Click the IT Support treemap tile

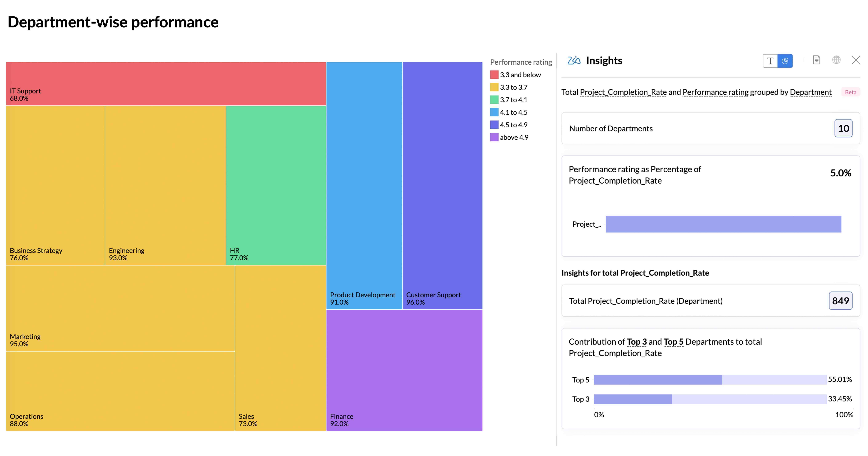click(x=166, y=84)
